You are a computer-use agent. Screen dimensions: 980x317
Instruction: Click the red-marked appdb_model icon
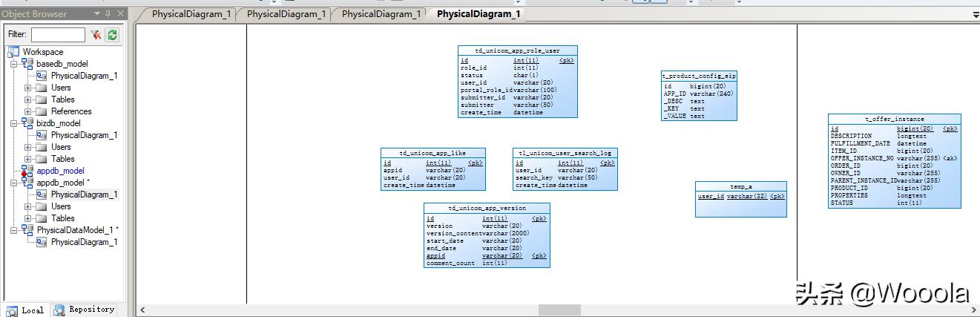click(28, 171)
